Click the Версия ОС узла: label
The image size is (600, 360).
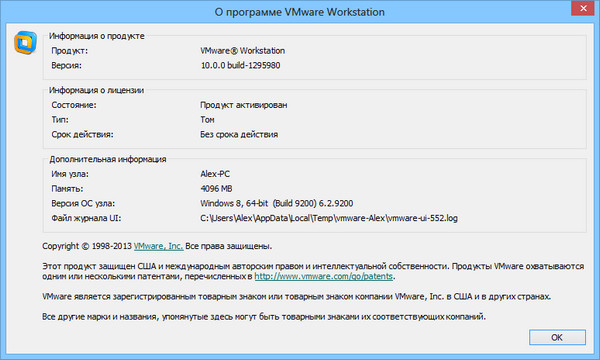83,204
